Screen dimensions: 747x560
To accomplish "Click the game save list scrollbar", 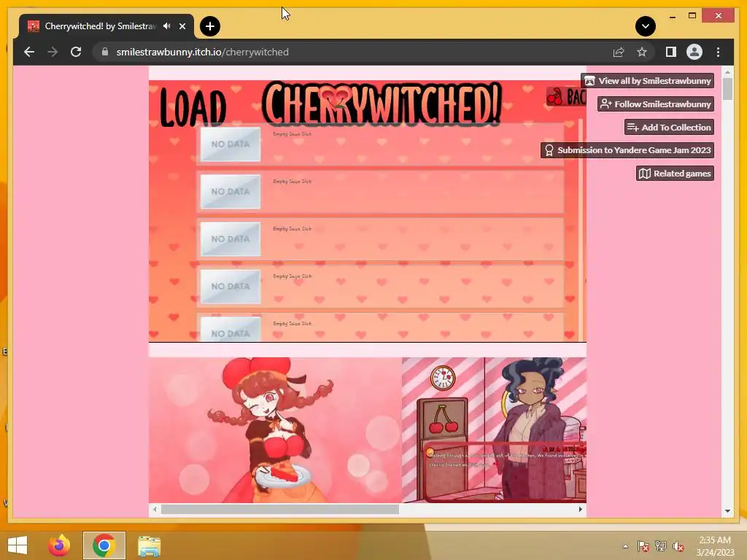I will [x=580, y=228].
